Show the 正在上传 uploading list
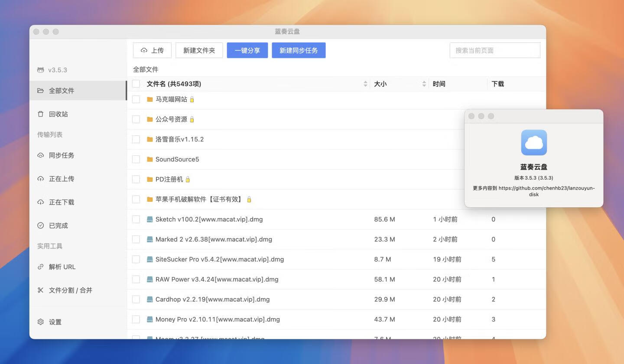Viewport: 624px width, 364px height. click(x=78, y=178)
